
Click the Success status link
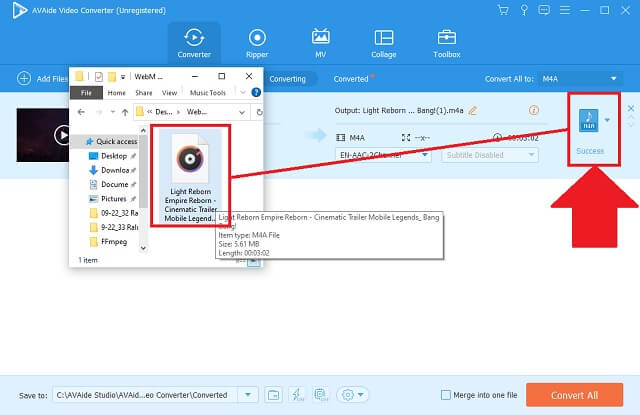pos(590,151)
